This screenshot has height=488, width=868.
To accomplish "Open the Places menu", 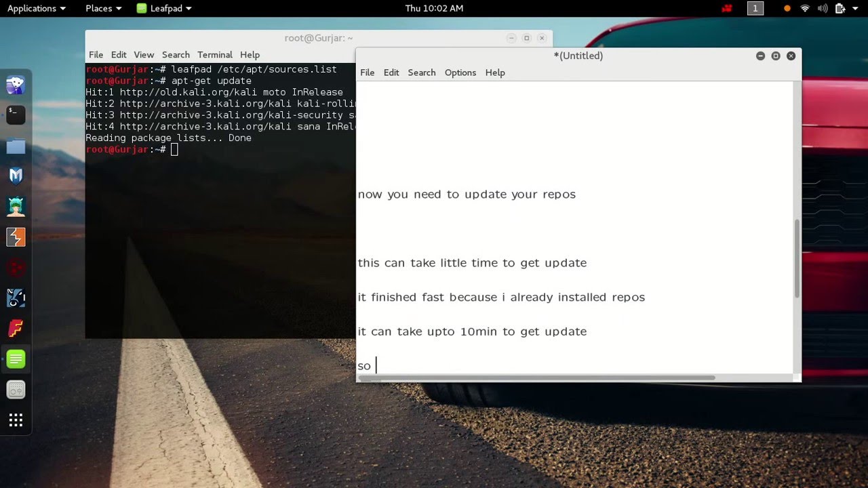I will pyautogui.click(x=103, y=8).
